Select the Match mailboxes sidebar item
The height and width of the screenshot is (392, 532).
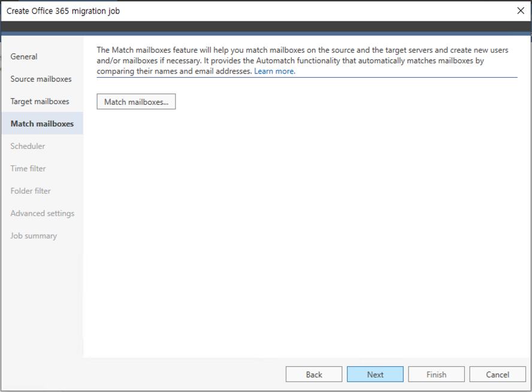[x=42, y=124]
